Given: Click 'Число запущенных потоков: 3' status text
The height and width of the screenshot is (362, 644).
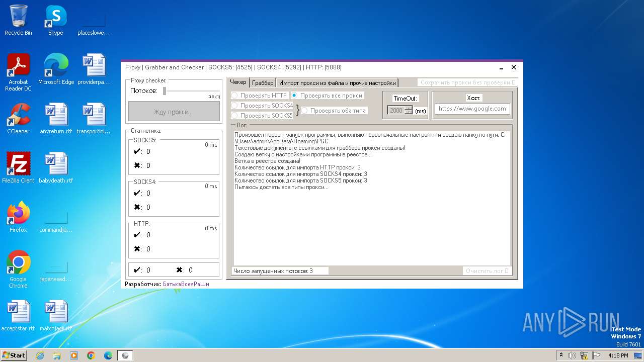Looking at the screenshot, I should [273, 271].
